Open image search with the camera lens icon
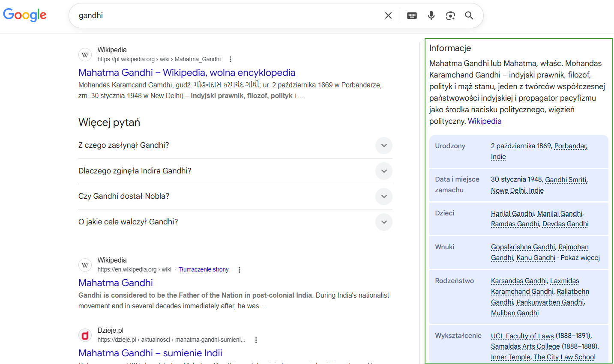This screenshot has height=364, width=614. [x=450, y=15]
